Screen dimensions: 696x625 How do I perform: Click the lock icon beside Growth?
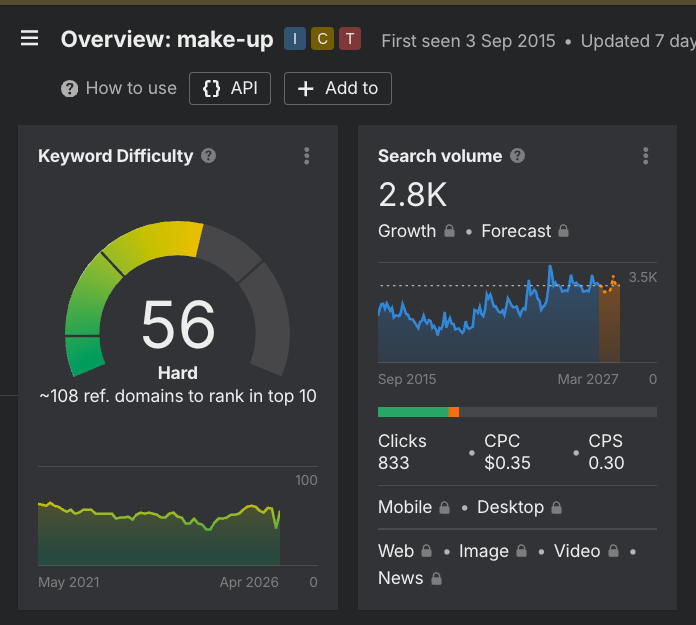pyautogui.click(x=449, y=231)
